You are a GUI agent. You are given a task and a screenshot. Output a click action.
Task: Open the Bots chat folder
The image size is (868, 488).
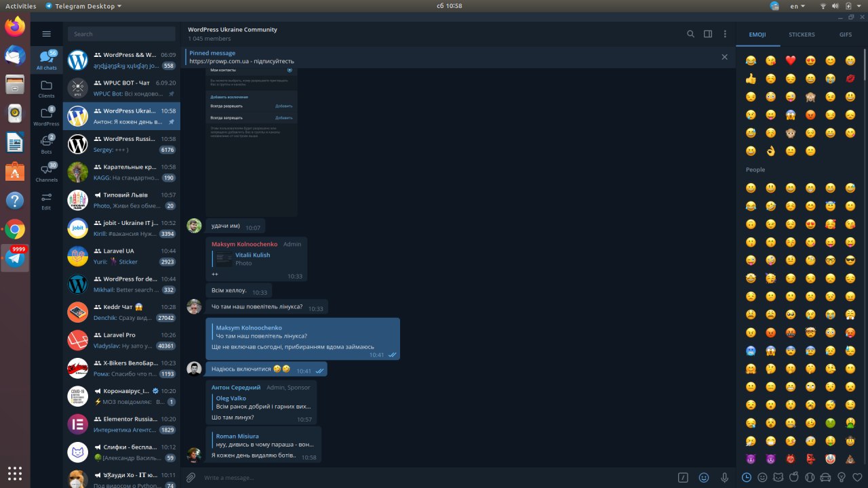[46, 144]
